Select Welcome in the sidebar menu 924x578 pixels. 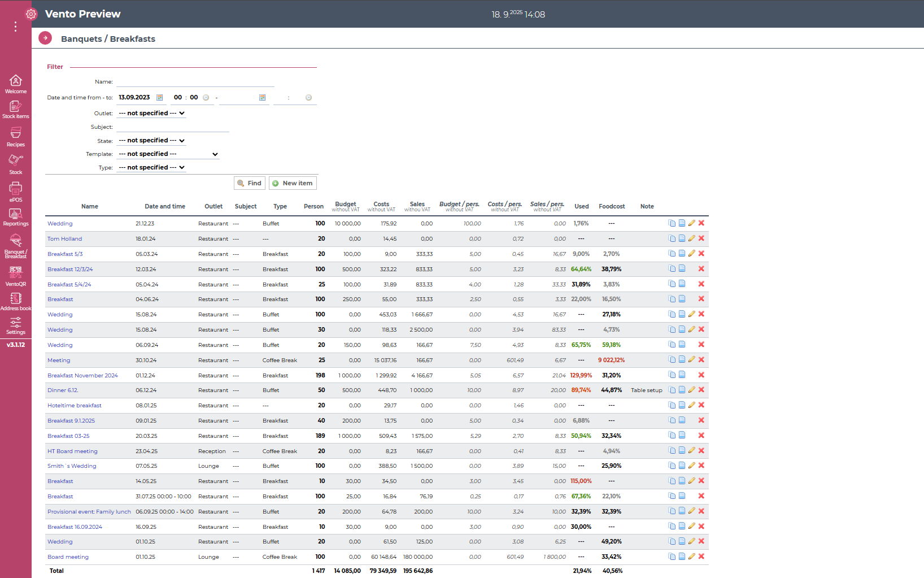15,84
